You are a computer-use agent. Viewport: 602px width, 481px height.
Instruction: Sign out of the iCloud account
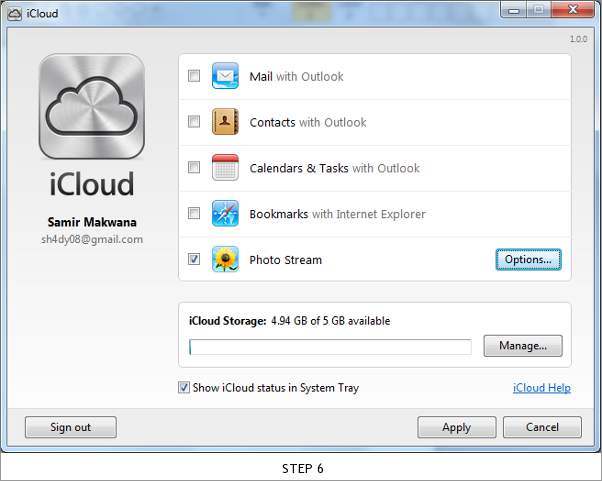coord(71,427)
